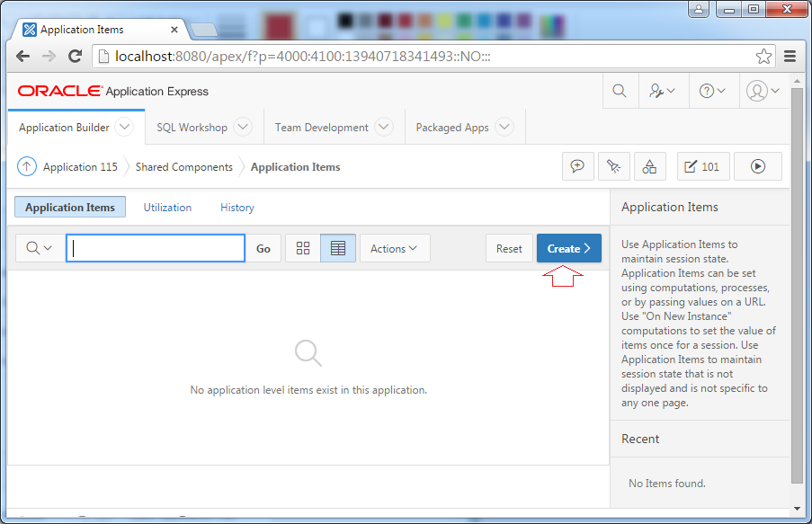Click the scrollbar down arrow
Image resolution: width=812 pixels, height=524 pixels.
(797, 509)
